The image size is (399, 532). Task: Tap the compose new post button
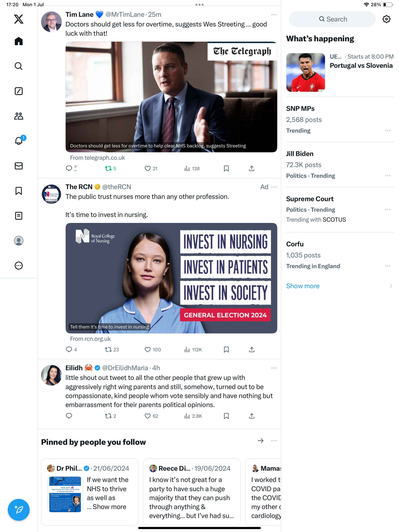tap(19, 510)
